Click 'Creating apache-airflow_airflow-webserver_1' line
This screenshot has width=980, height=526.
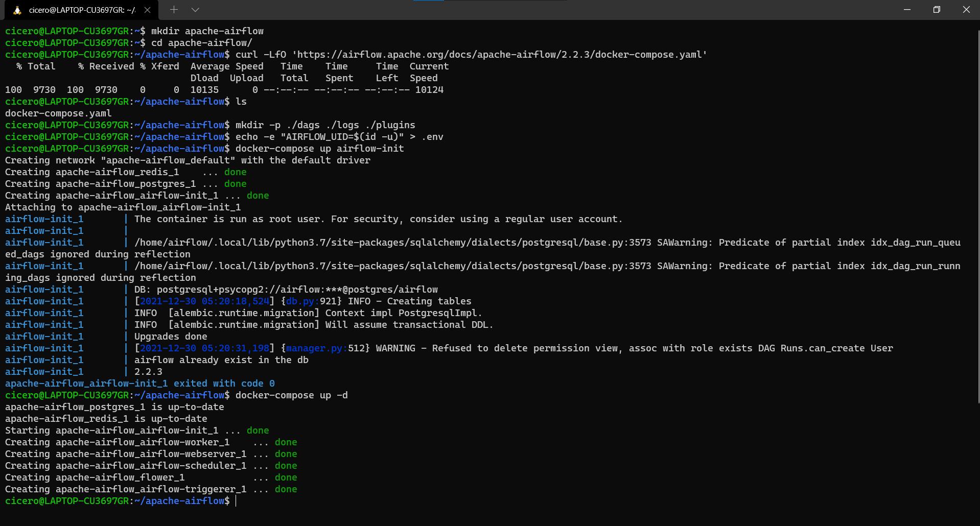pos(151,454)
